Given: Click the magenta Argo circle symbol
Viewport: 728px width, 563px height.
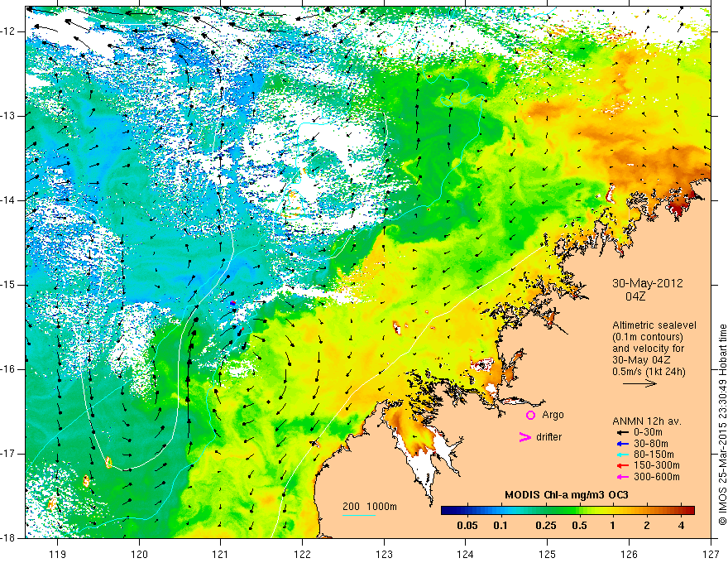Looking at the screenshot, I should (x=530, y=416).
